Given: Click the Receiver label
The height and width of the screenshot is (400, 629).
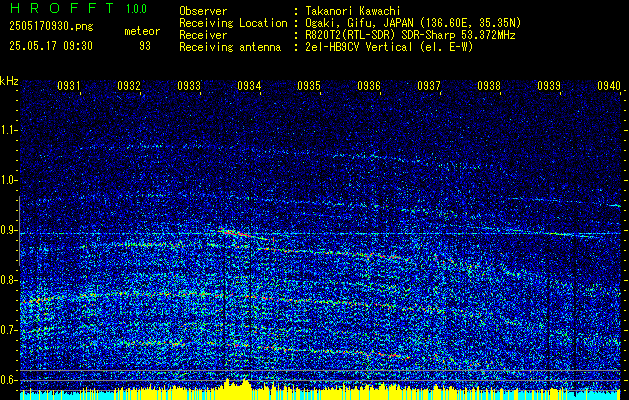Looking at the screenshot, I should click(x=203, y=35).
